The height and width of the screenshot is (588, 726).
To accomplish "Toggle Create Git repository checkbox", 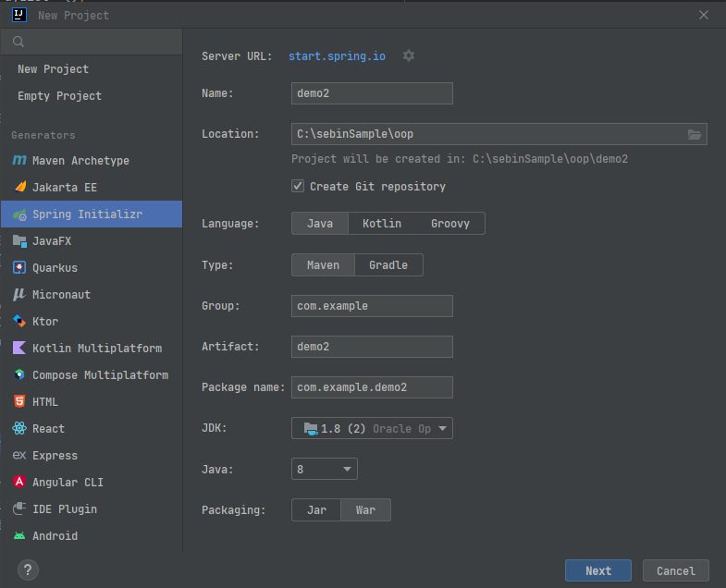I will [x=298, y=186].
